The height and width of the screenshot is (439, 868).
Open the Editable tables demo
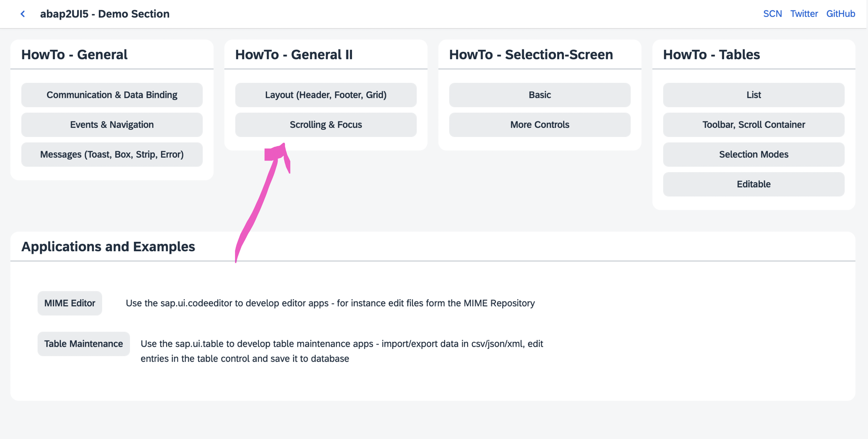point(754,184)
